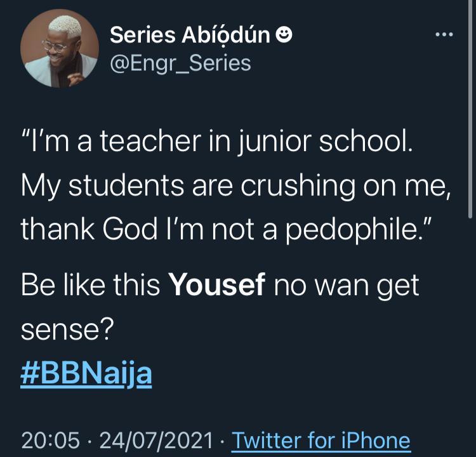The height and width of the screenshot is (457, 476).
Task: Open the tweet's three-dot more options menu
Action: [444, 34]
